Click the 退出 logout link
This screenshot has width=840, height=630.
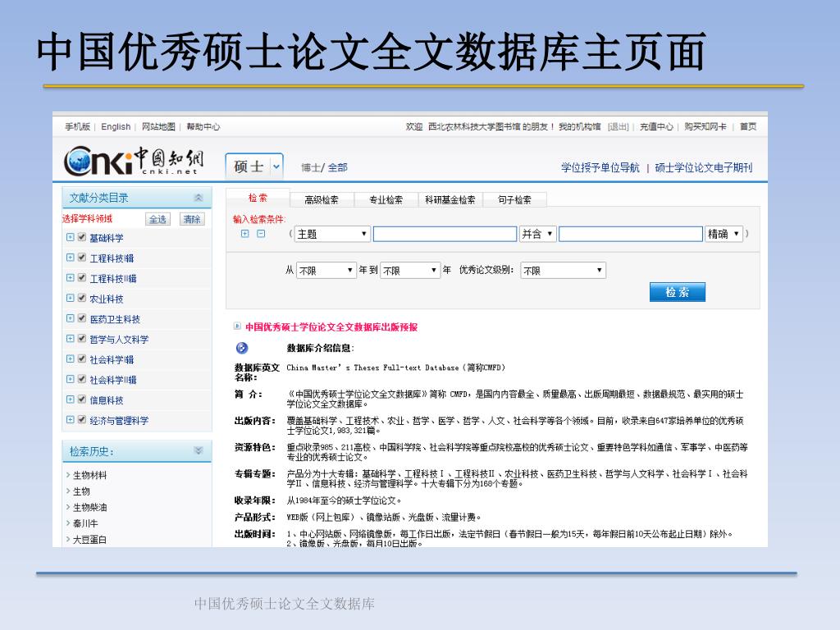click(619, 126)
